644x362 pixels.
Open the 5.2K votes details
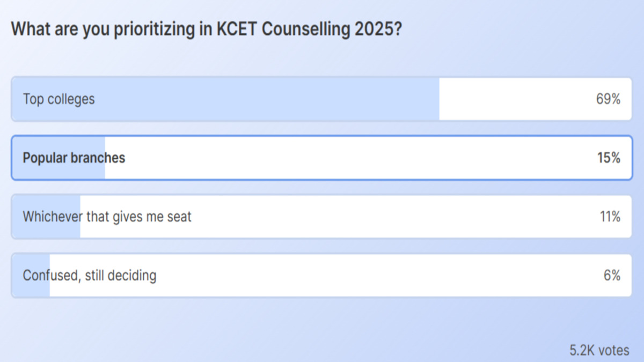tap(599, 349)
